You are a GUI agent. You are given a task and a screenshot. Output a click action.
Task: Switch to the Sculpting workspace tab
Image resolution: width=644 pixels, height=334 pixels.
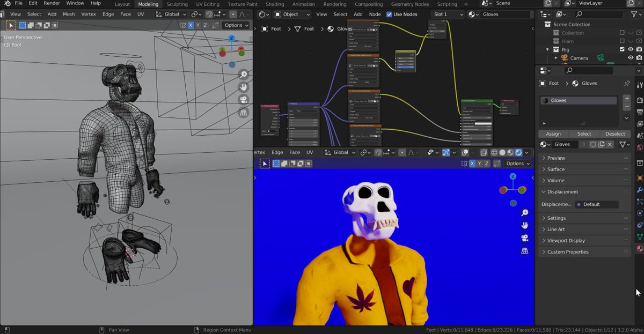pyautogui.click(x=177, y=4)
